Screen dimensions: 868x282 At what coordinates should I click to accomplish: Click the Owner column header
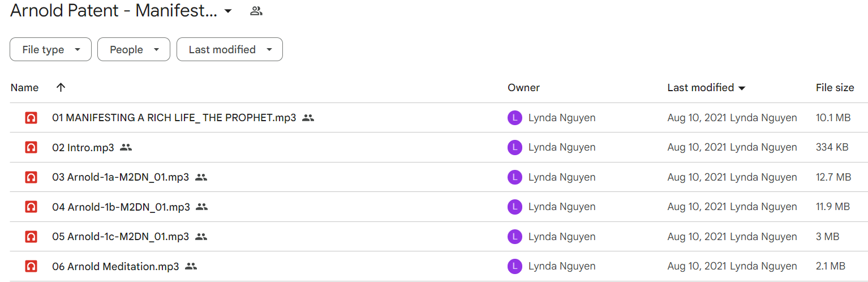pos(523,87)
